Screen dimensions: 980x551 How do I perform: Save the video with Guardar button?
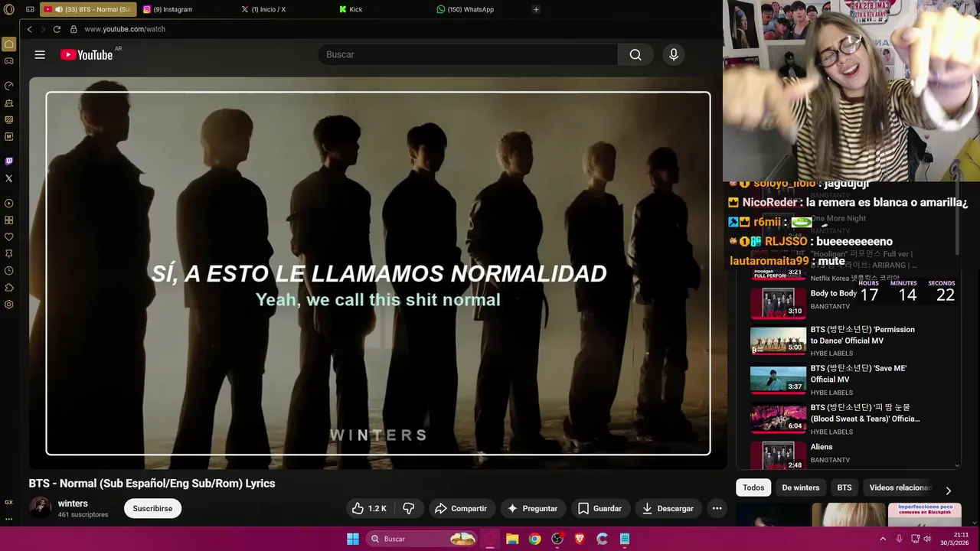(599, 508)
